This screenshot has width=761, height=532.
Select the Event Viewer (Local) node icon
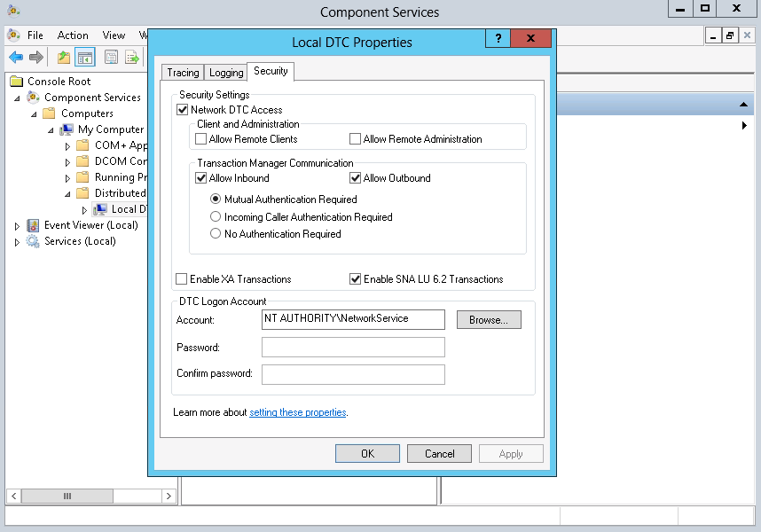32,224
